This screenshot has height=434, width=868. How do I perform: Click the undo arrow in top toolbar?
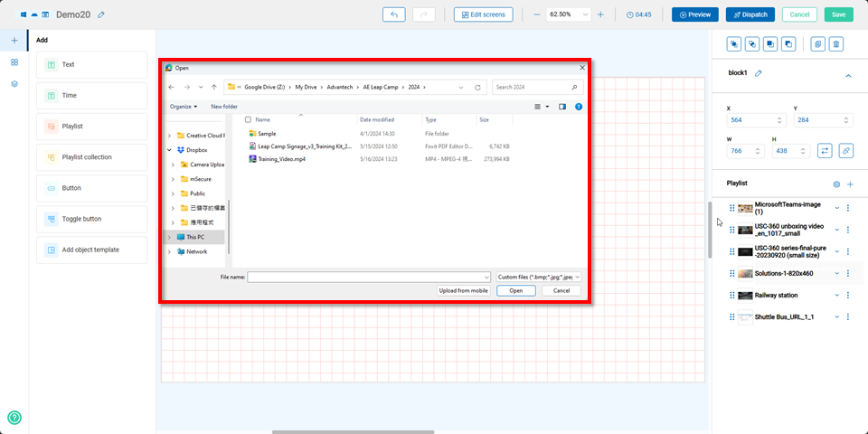(x=393, y=14)
